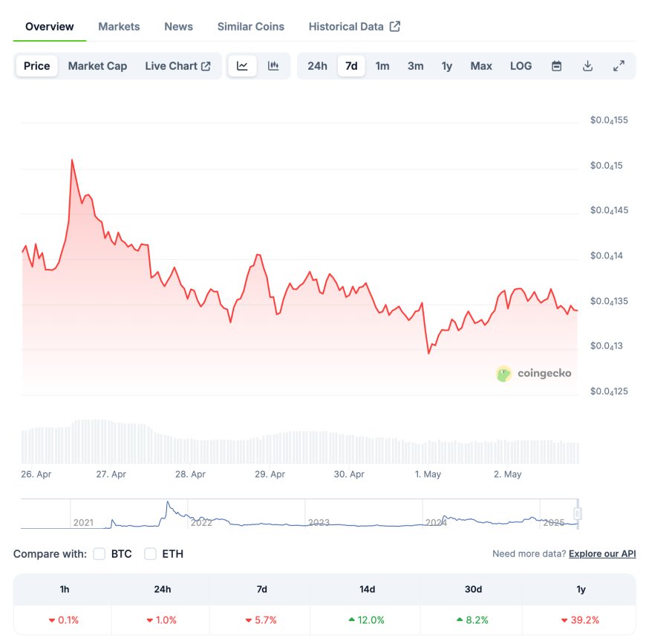Viewport: 646px width, 644px height.
Task: Click the 24h change value 1.0%
Action: pos(162,620)
